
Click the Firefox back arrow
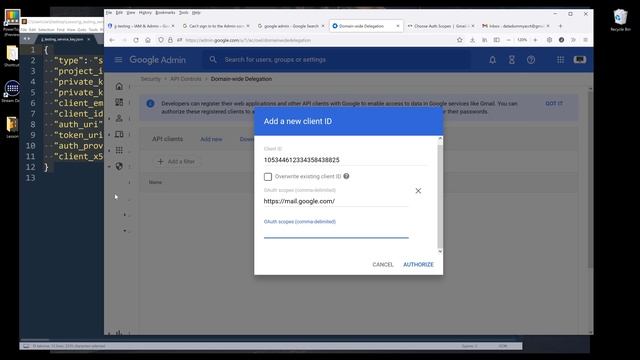pos(112,40)
